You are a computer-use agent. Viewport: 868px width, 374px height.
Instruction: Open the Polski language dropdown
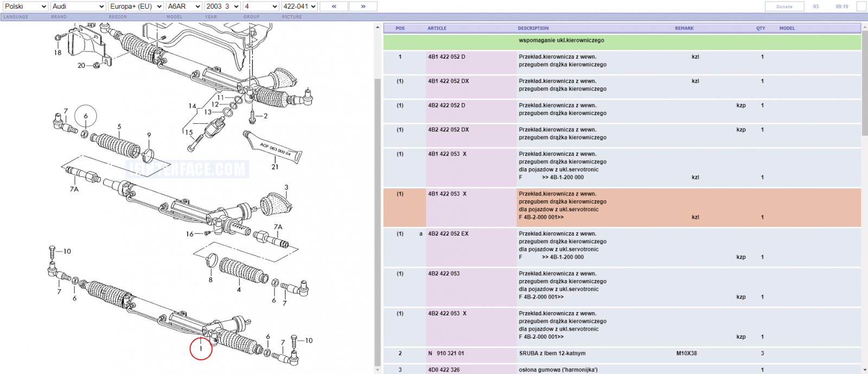[25, 7]
